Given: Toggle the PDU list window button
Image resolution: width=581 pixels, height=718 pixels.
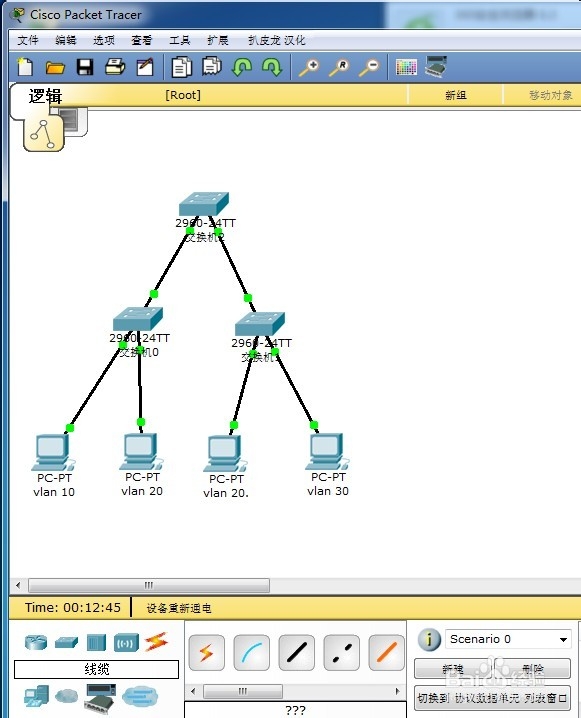Looking at the screenshot, I should click(x=492, y=698).
